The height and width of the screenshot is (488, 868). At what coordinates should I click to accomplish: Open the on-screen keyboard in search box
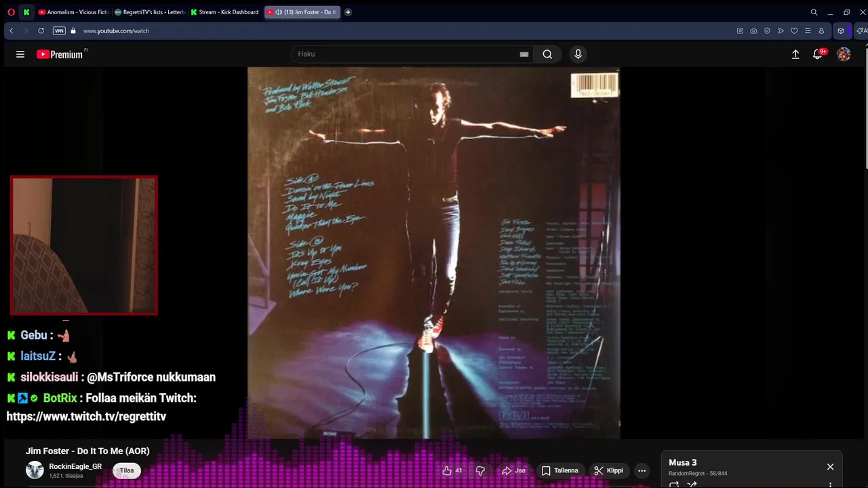[524, 54]
